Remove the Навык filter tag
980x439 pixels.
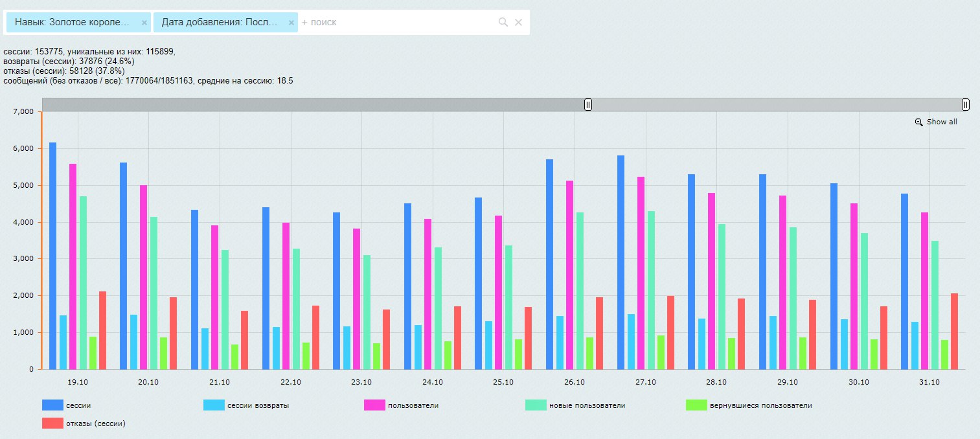(x=144, y=22)
